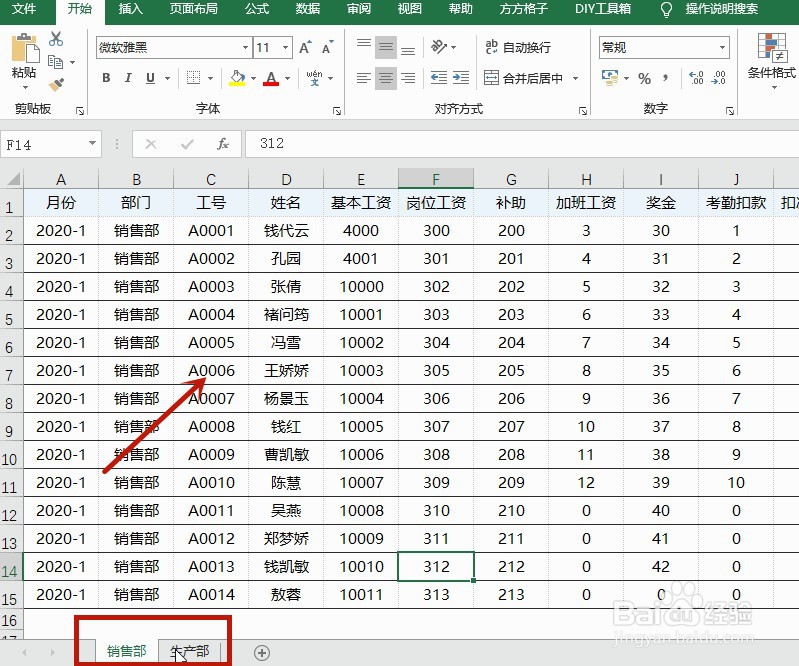Open the 字体 font dialog launcher
Image resolution: width=799 pixels, height=666 pixels.
[336, 111]
